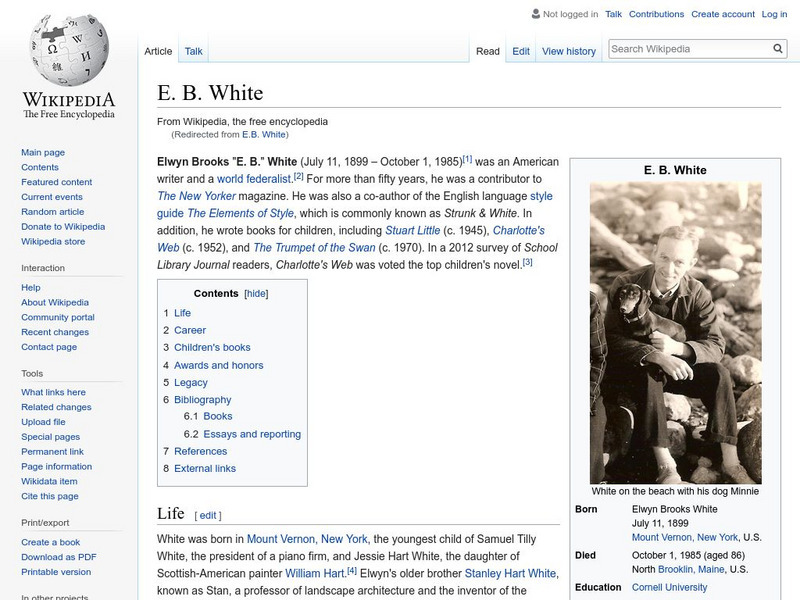
Task: Hide the Contents table
Action: click(257, 294)
